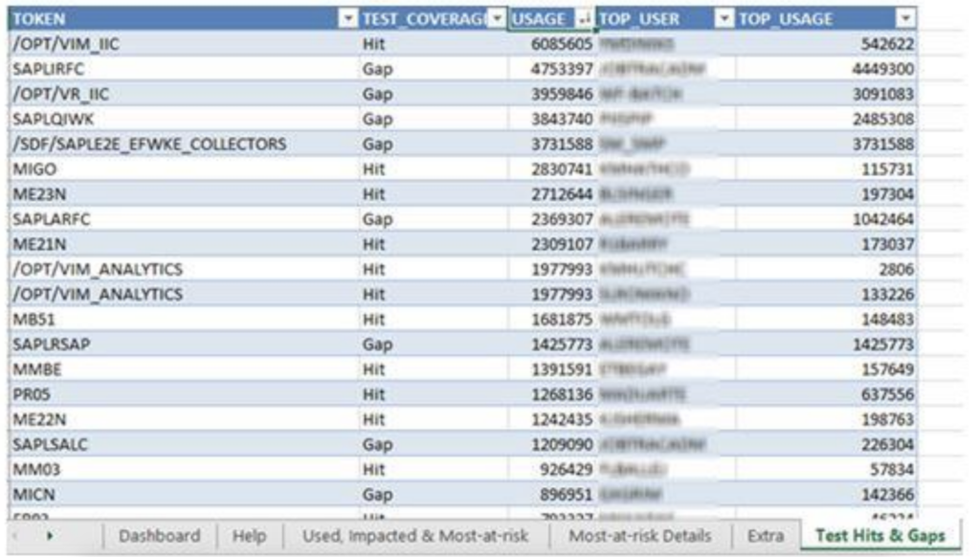
Task: Select the SAPLQIWK token cell
Action: pos(184,119)
